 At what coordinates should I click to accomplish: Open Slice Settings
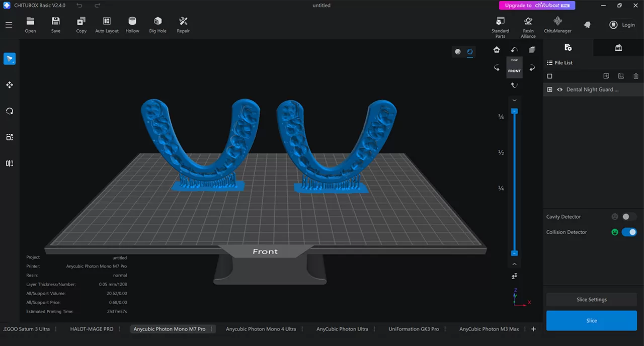point(591,300)
